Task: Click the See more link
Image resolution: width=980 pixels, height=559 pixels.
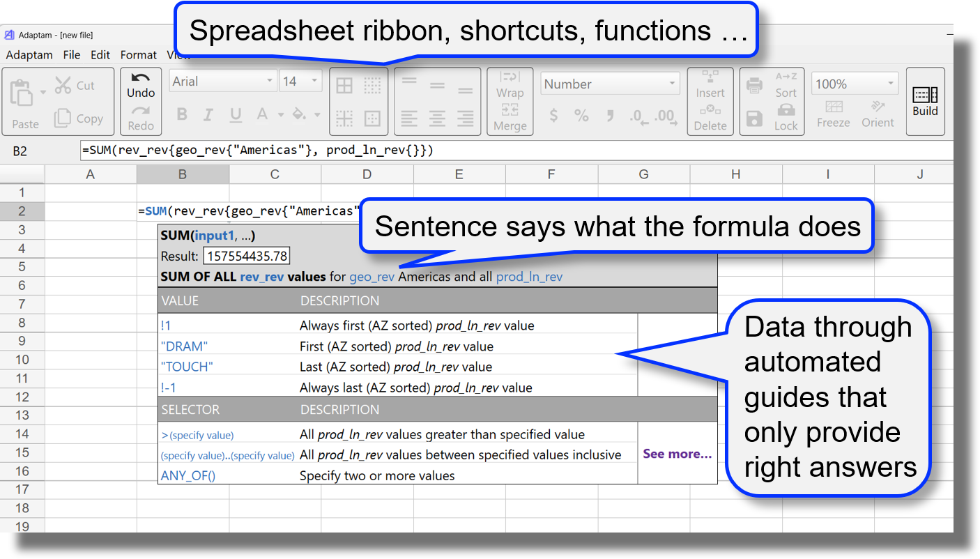Action: [677, 453]
